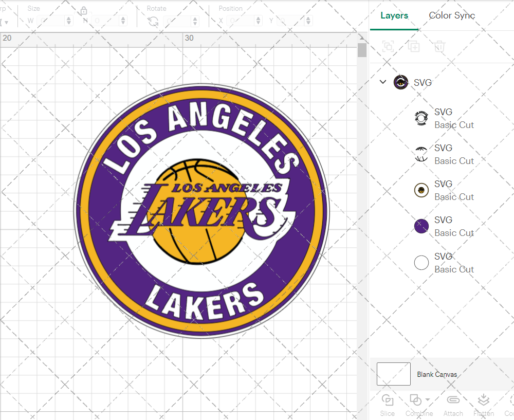Screen dimensions: 514x420
Task: Click the W width input field
Action: [50, 20]
